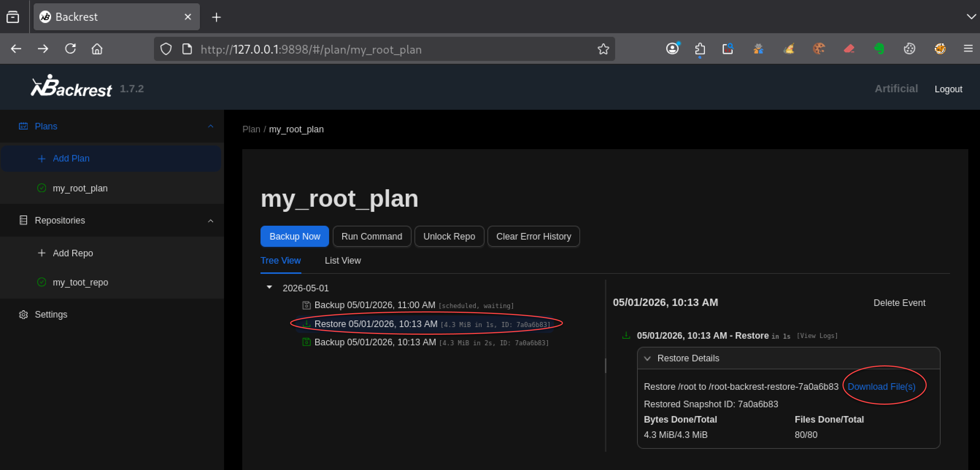This screenshot has height=470, width=980.
Task: Open the extensions puzzle icon
Action: 700,49
